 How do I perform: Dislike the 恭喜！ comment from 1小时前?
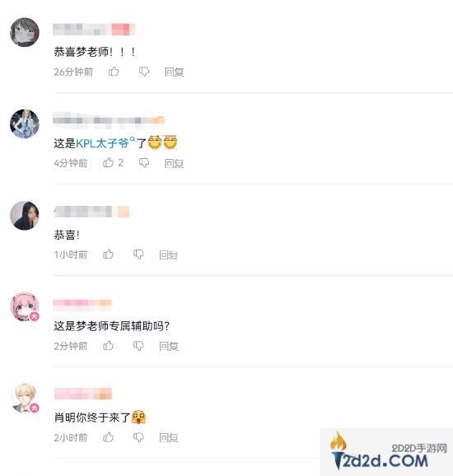[x=138, y=254]
